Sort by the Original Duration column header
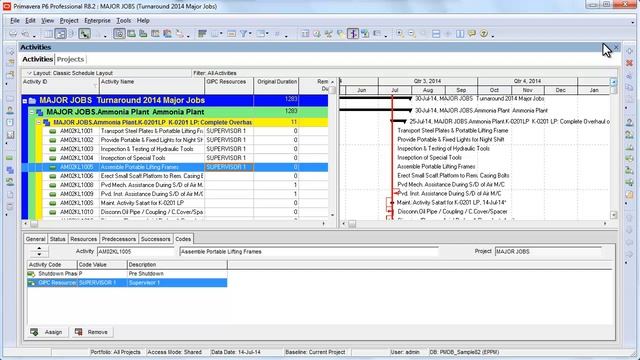The height and width of the screenshot is (360, 640). click(x=276, y=85)
